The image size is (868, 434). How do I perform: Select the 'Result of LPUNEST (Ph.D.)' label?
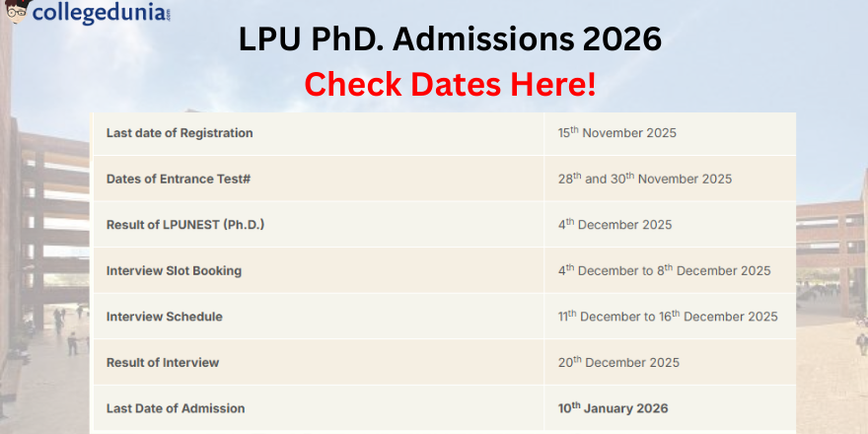point(185,225)
